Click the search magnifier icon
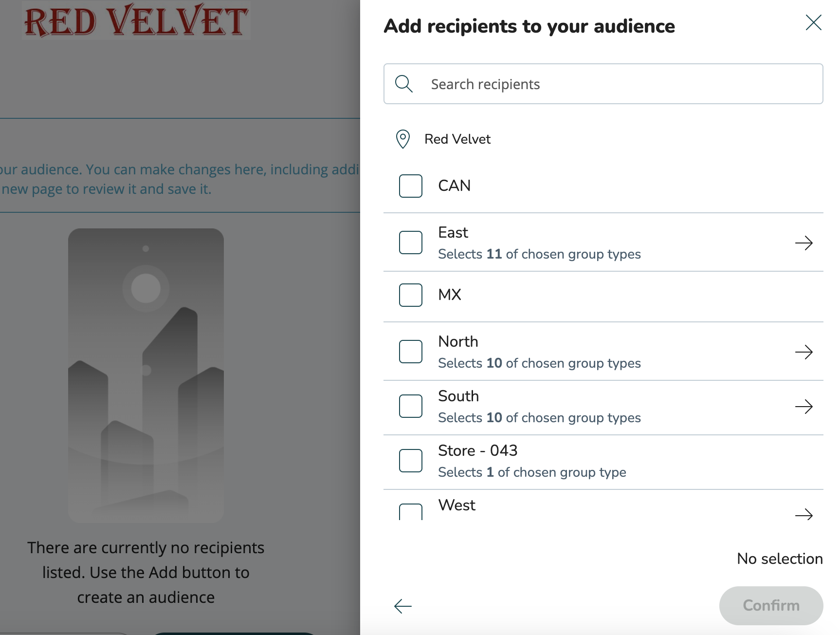The image size is (840, 635). click(404, 84)
